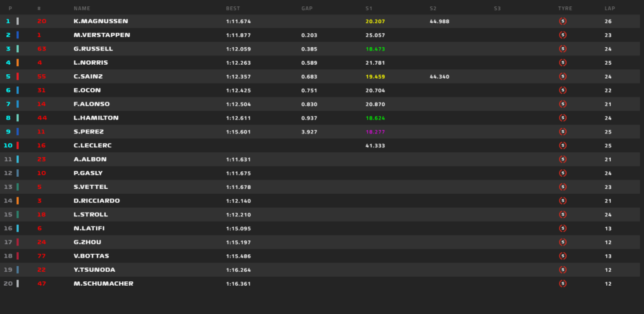
Task: Click the soft tyre icon for M.Schumacher
Action: tap(562, 284)
